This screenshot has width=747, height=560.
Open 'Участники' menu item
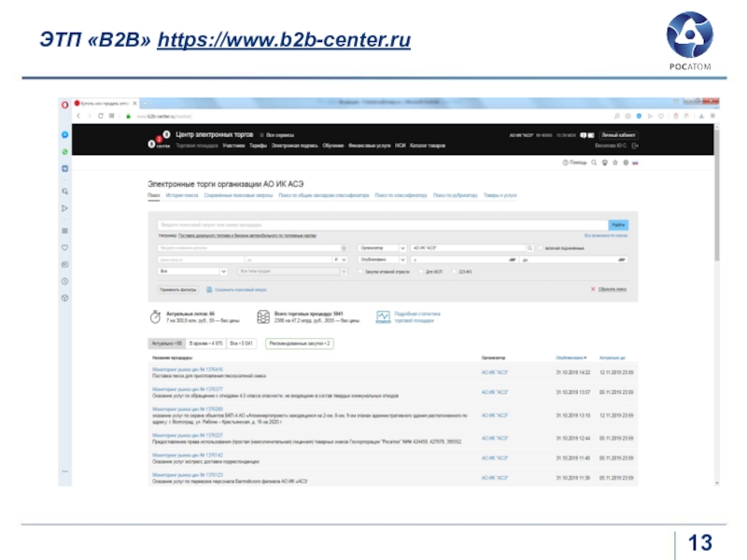(x=233, y=146)
